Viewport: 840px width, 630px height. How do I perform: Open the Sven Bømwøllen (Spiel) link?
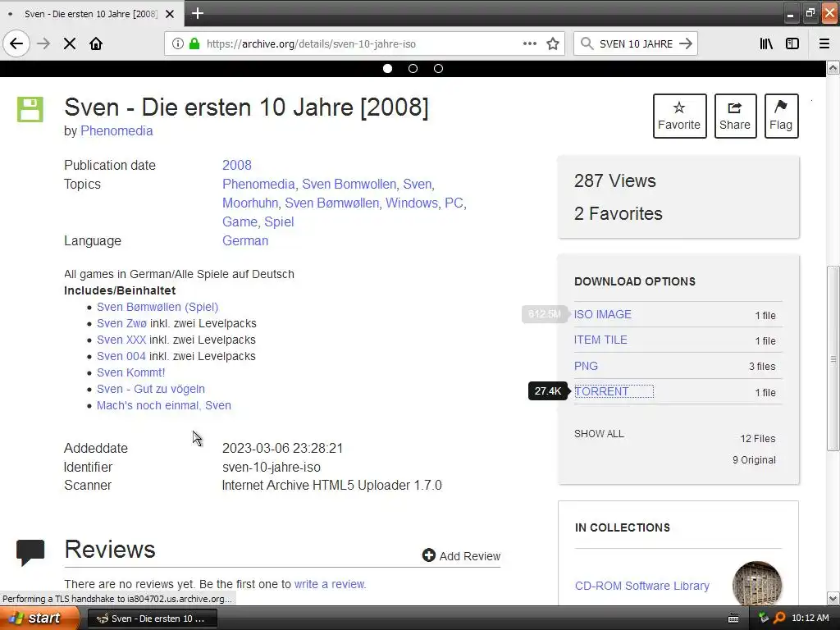click(157, 307)
